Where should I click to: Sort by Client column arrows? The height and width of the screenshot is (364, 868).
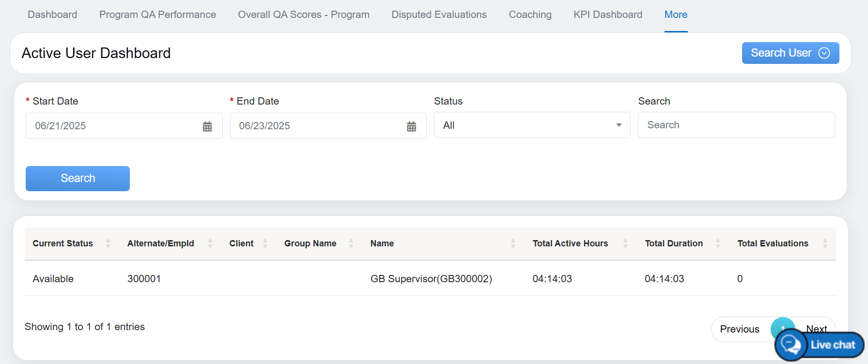click(x=265, y=243)
